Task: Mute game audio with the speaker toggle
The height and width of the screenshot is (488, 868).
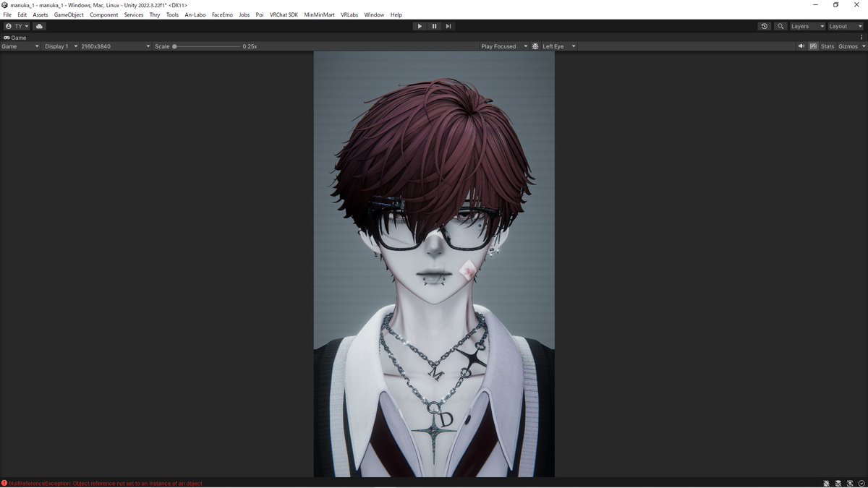Action: pyautogui.click(x=801, y=46)
